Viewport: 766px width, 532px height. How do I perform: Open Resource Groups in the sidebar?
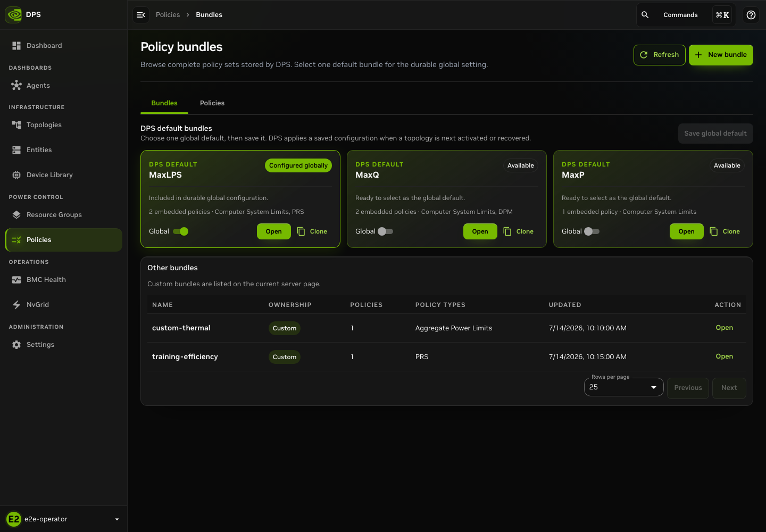click(64, 215)
